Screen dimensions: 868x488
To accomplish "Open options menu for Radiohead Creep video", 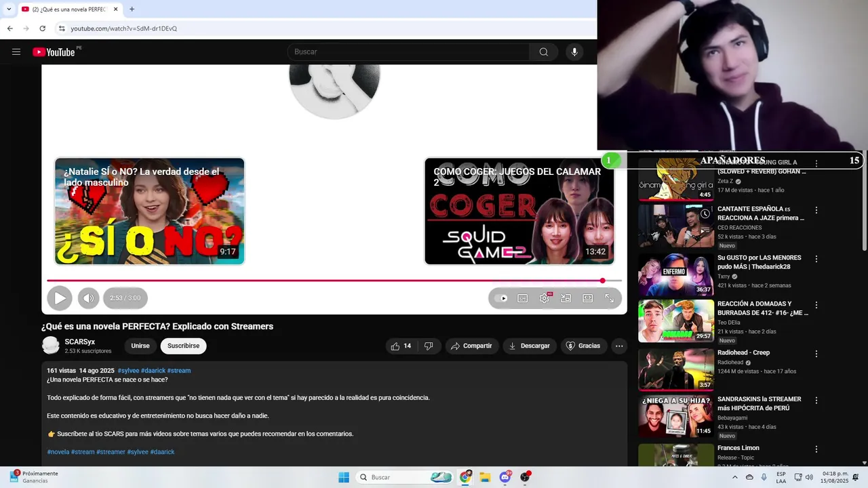I will [x=816, y=354].
